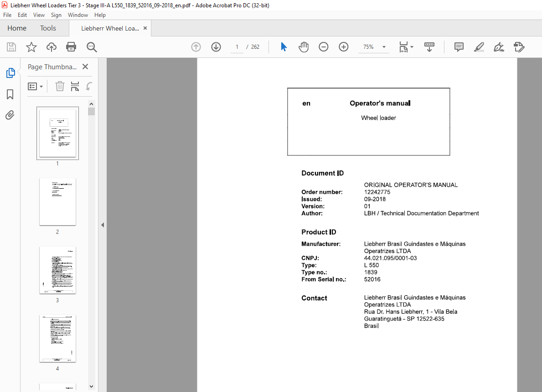
Task: Click the type value 'L 550'
Action: (371, 265)
